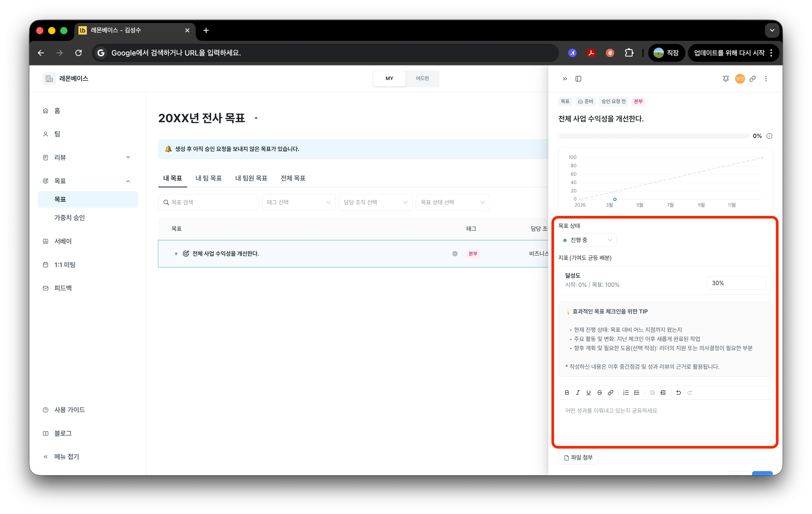The height and width of the screenshot is (514, 812).
Task: Open the browser extensions puzzle icon
Action: coord(629,53)
